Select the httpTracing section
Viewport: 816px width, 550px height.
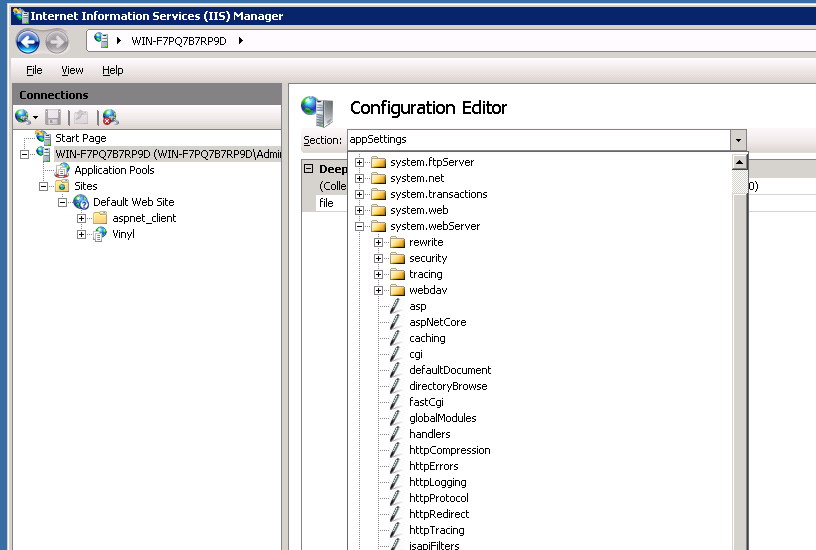[437, 530]
